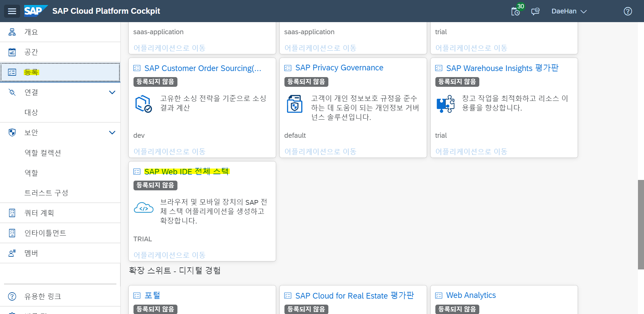Open SAP Customer Order Sourcing tile title
644x314 pixels.
[203, 68]
